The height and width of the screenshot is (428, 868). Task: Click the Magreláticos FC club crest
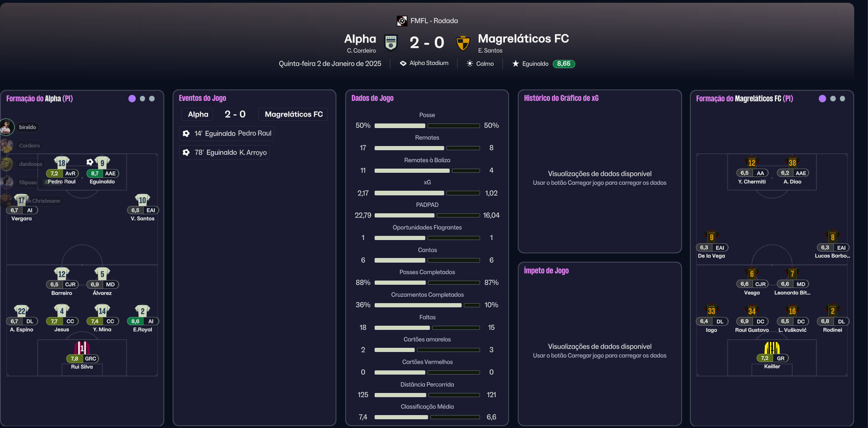click(463, 43)
